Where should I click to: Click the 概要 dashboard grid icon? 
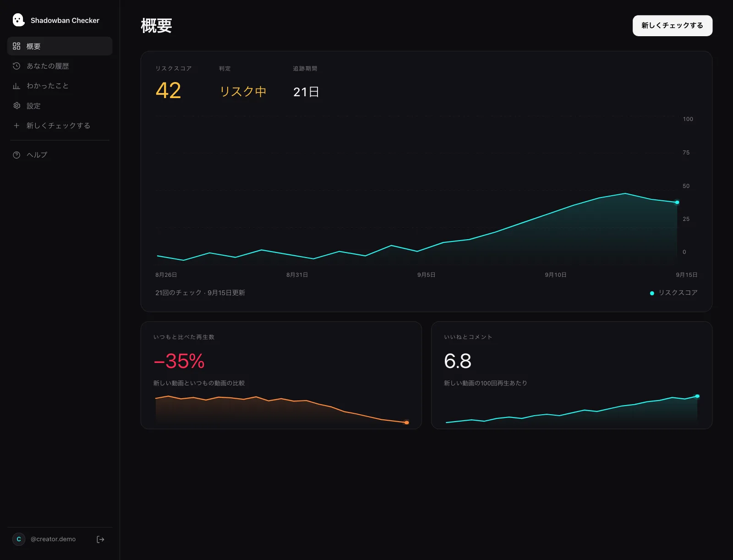coord(16,46)
